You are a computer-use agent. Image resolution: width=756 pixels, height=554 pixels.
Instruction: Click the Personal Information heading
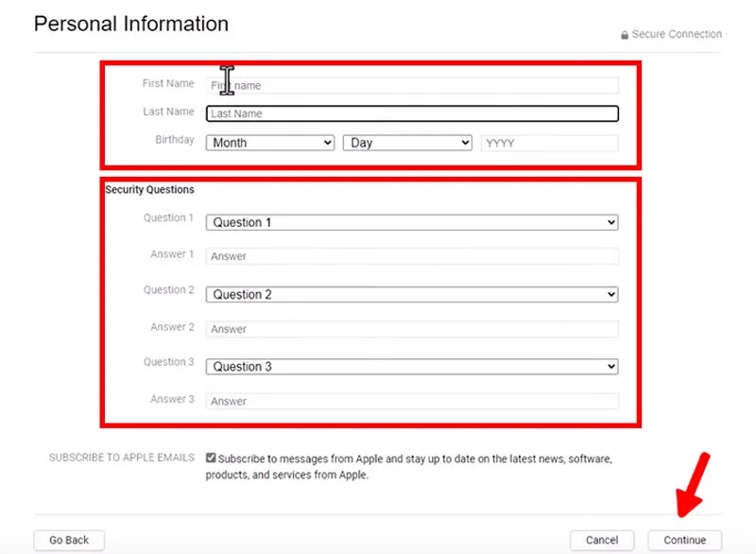point(131,24)
